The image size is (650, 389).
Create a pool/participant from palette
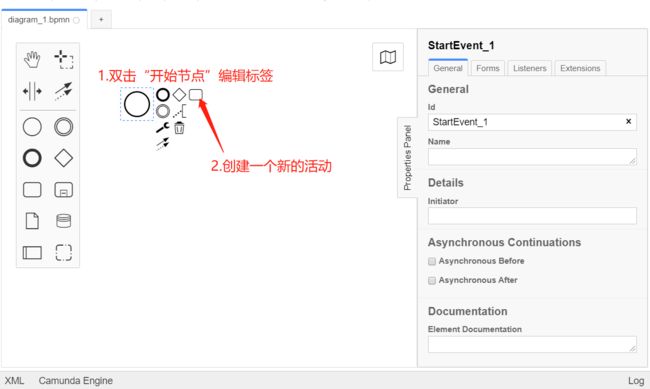tap(32, 252)
